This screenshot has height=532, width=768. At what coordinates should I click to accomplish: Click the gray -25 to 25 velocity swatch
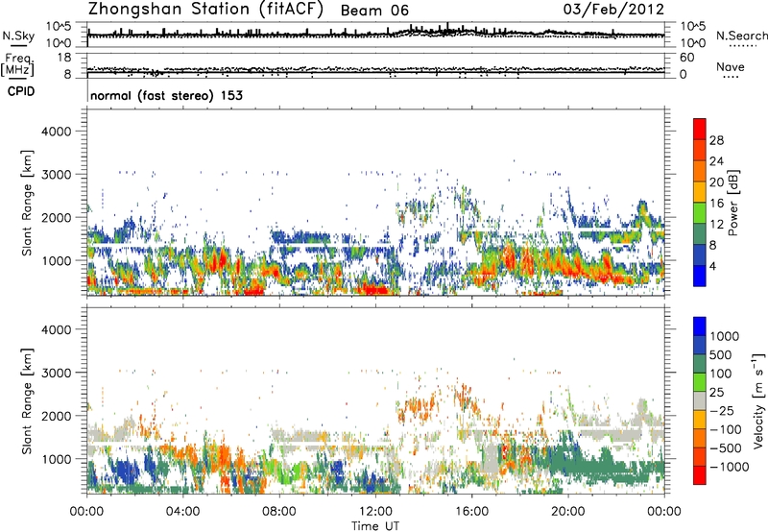(x=700, y=400)
